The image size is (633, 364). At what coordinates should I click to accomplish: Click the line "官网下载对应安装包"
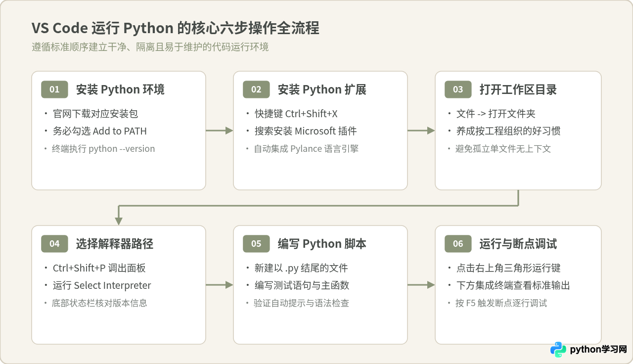click(x=95, y=114)
